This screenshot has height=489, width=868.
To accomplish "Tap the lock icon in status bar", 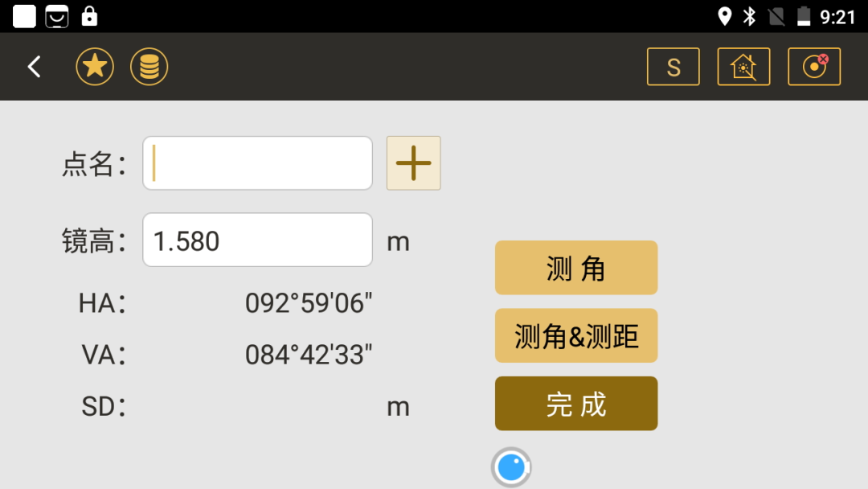I will [x=89, y=16].
